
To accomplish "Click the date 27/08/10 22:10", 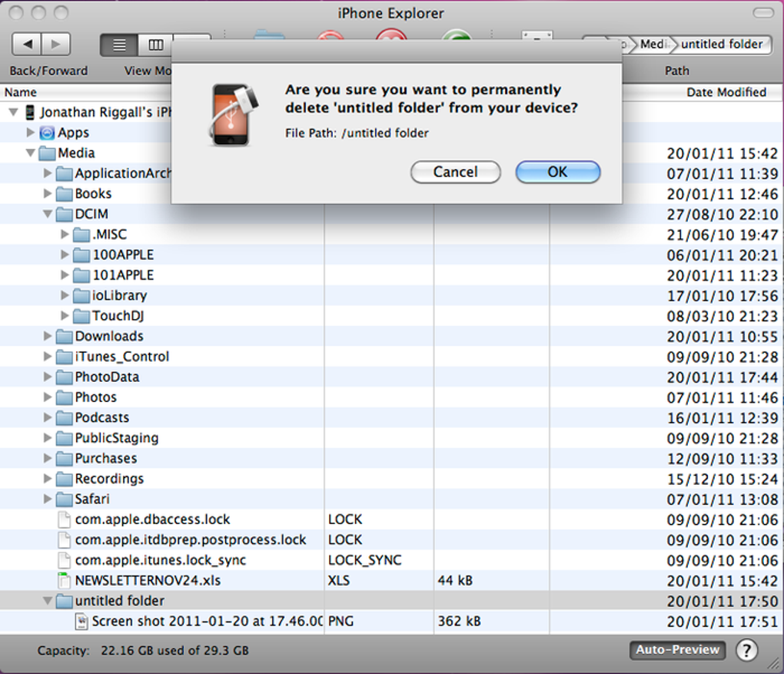I will coord(722,214).
